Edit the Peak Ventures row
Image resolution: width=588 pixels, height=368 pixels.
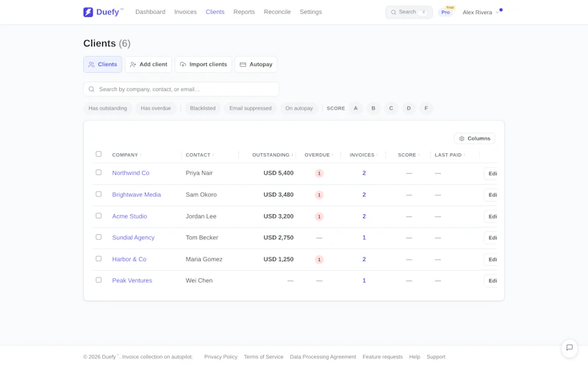click(x=491, y=281)
